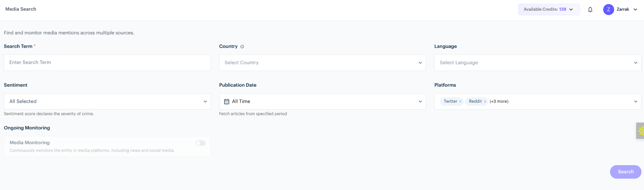
Task: Remove the Reddit platform tag
Action: tap(485, 101)
